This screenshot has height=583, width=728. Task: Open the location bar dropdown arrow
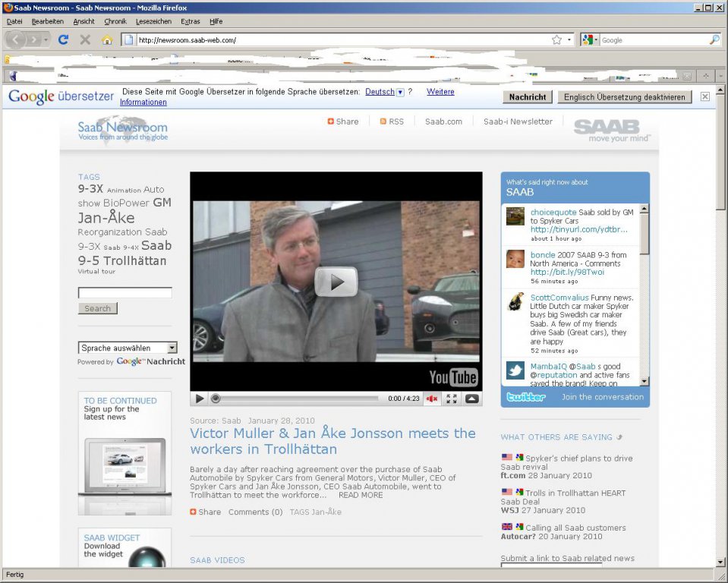coord(569,40)
